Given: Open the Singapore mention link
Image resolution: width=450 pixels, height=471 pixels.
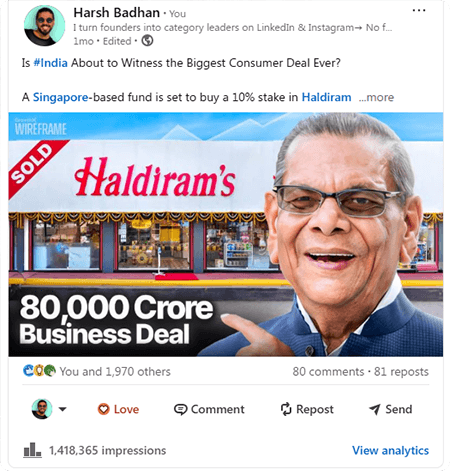Looking at the screenshot, I should coord(60,97).
